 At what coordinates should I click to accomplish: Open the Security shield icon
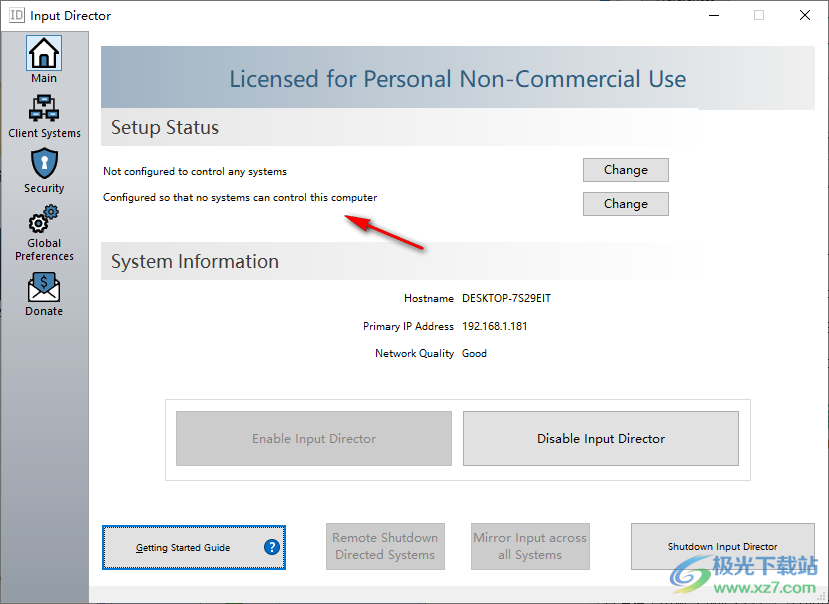click(x=44, y=163)
